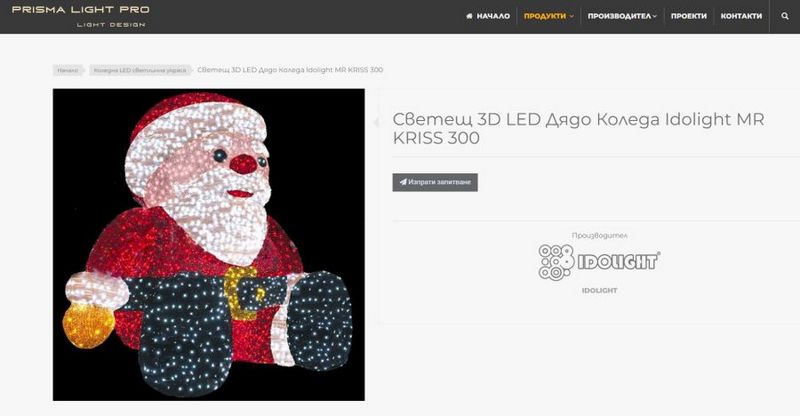Click the Idolight manufacturer logo
This screenshot has height=416, width=800.
coord(599,262)
